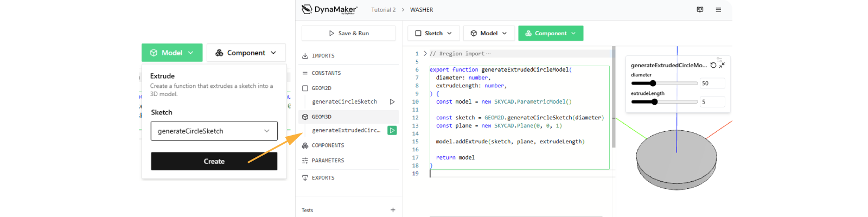Open the Sketch dropdown in the editor toolbar

(433, 33)
